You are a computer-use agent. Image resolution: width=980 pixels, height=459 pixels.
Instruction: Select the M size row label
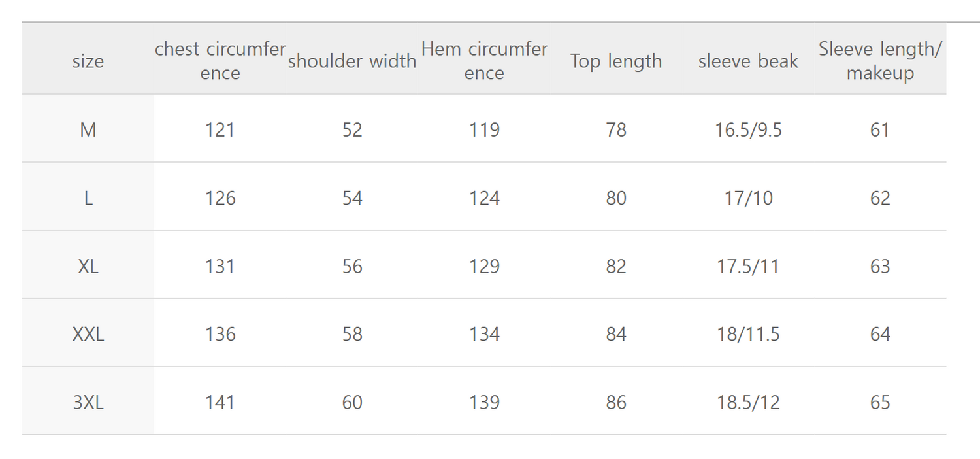(88, 130)
